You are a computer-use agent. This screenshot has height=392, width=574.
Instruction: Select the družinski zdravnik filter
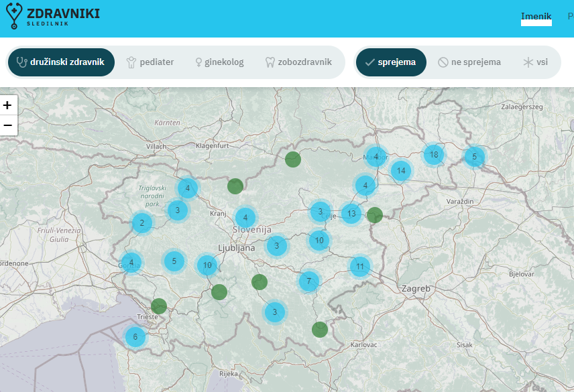pyautogui.click(x=61, y=62)
